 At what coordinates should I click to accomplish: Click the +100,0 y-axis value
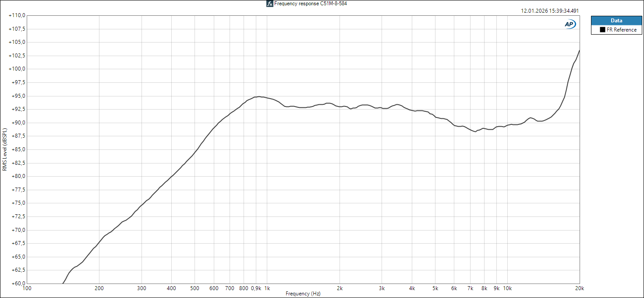[x=17, y=69]
